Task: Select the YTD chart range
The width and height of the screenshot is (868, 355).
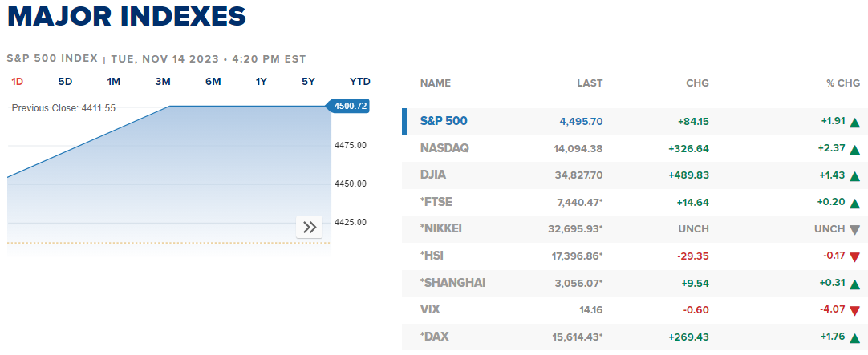Action: point(360,81)
